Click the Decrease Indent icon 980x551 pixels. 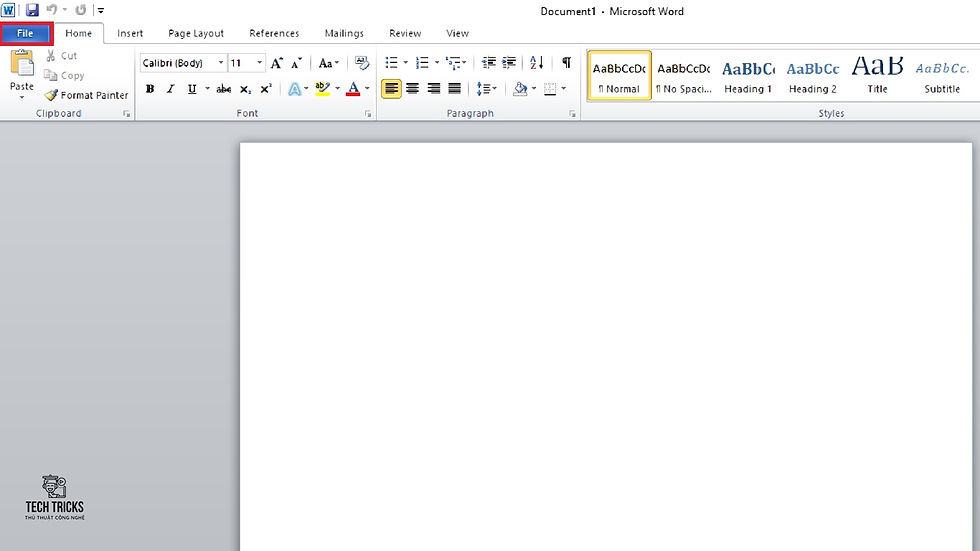pos(489,63)
